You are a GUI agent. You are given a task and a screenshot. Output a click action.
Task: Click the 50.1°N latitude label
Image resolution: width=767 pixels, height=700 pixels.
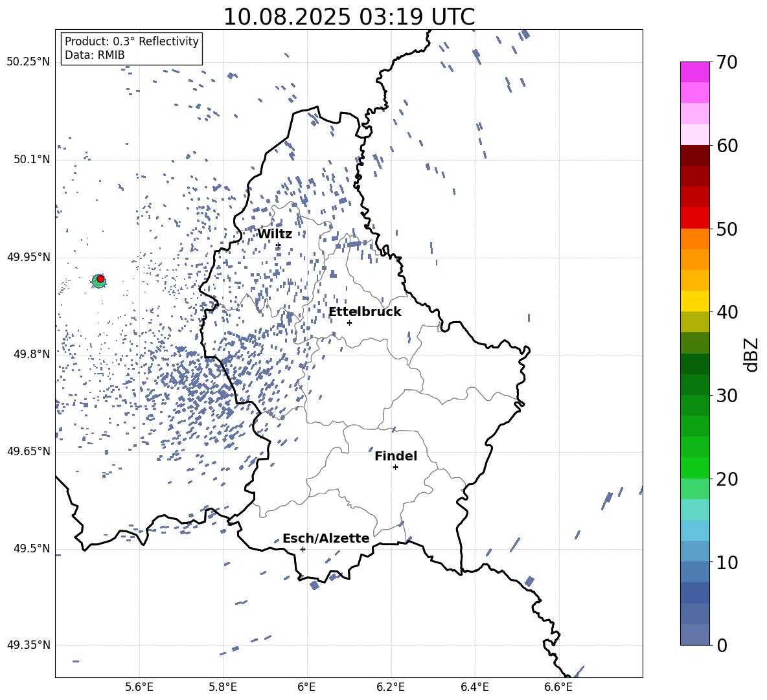(32, 159)
